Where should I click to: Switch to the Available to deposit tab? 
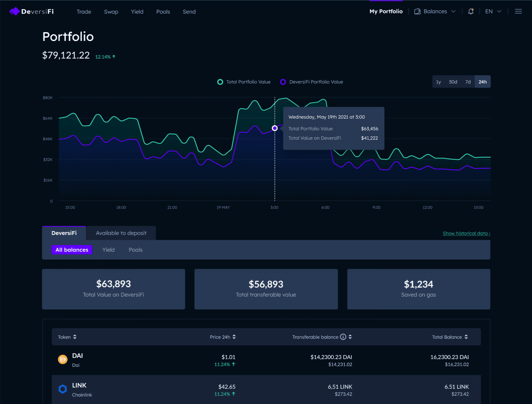tap(121, 233)
